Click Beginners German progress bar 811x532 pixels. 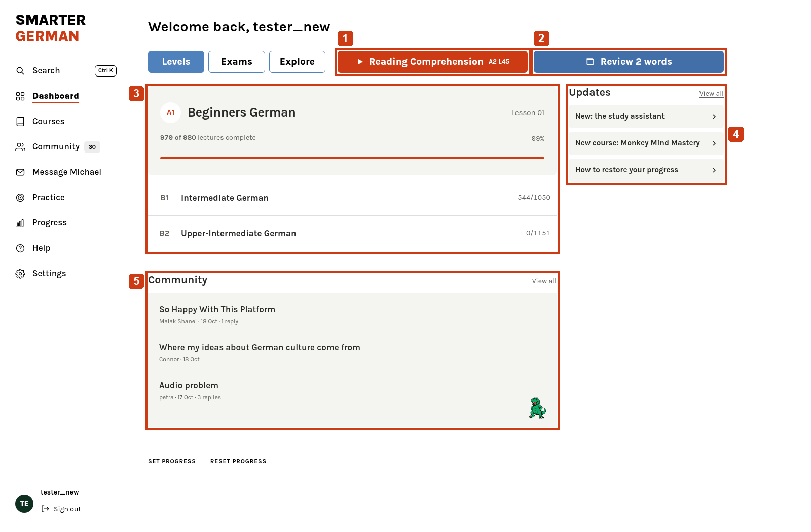point(352,158)
